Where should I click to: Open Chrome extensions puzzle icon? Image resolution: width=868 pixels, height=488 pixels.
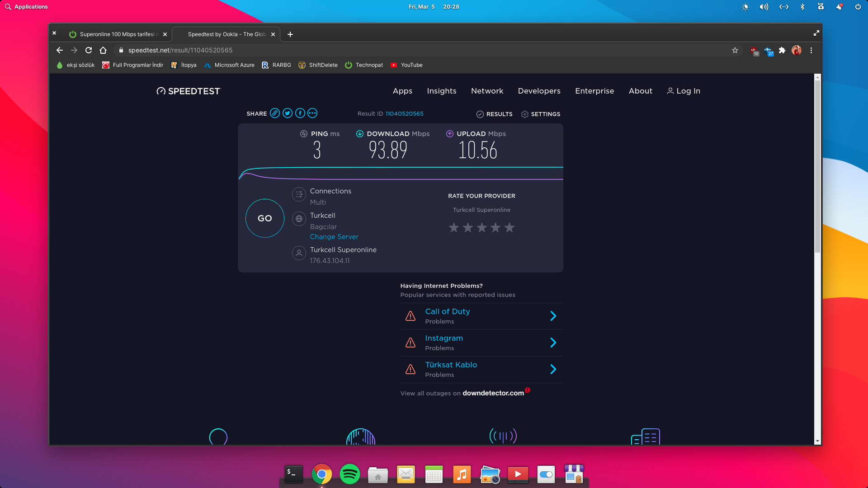pos(782,51)
